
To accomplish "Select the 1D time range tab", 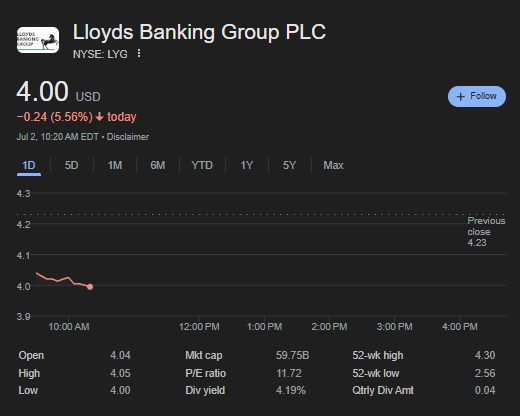I will click(29, 165).
